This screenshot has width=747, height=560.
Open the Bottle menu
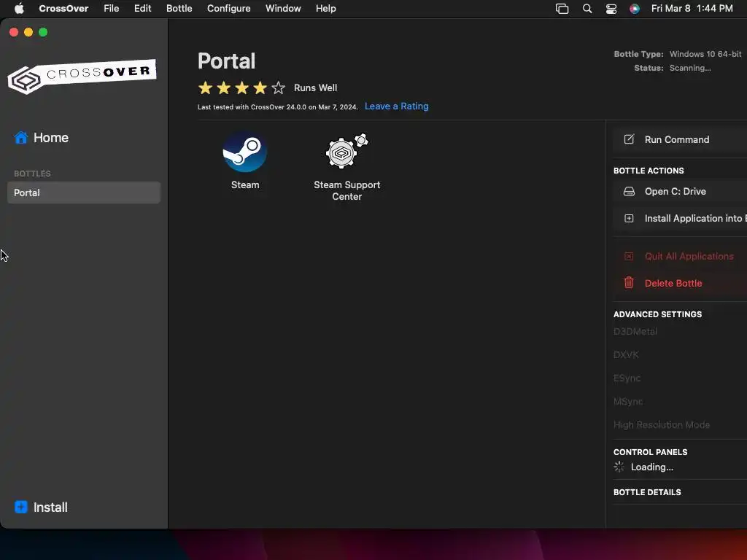[x=179, y=9]
